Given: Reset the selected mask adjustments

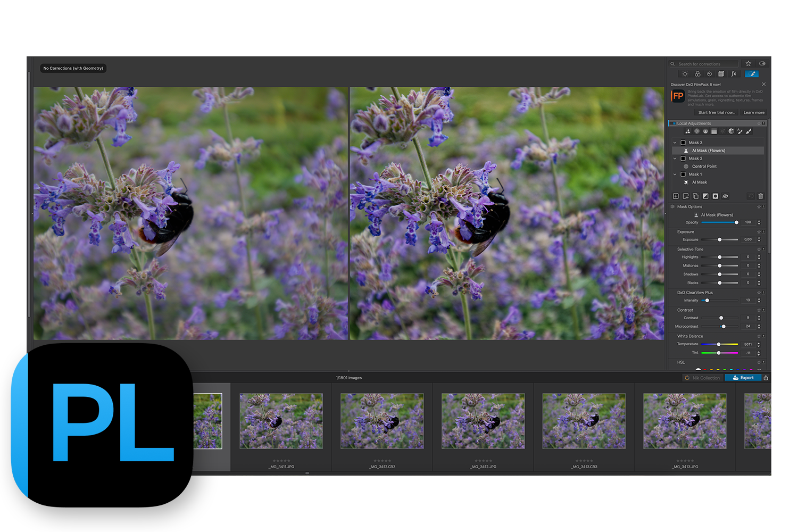Looking at the screenshot, I should click(751, 196).
